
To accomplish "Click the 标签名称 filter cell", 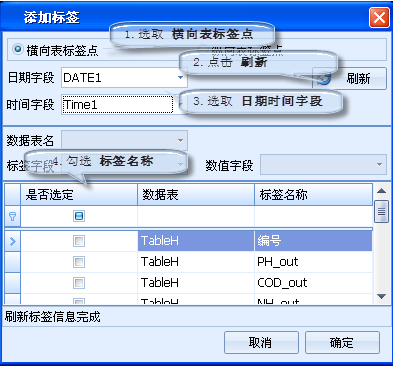I will (x=313, y=216).
